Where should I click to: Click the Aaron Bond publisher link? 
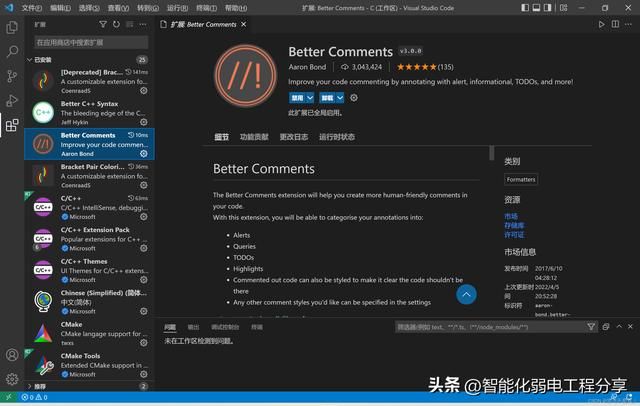pyautogui.click(x=309, y=67)
